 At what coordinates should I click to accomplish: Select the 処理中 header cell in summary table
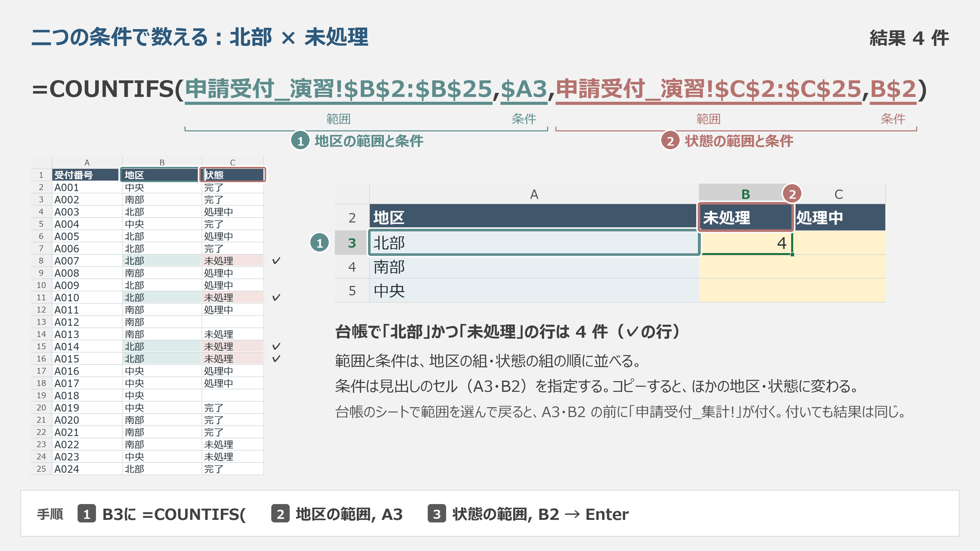[x=839, y=218]
